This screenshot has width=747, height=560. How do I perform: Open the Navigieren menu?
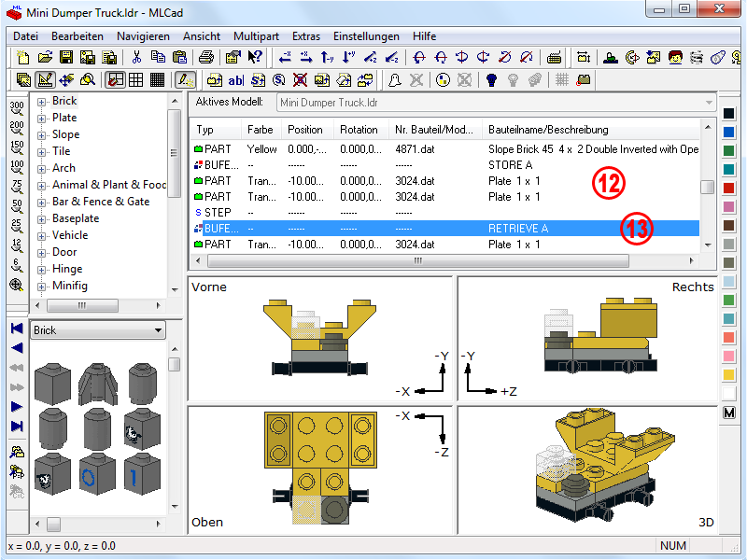point(143,36)
